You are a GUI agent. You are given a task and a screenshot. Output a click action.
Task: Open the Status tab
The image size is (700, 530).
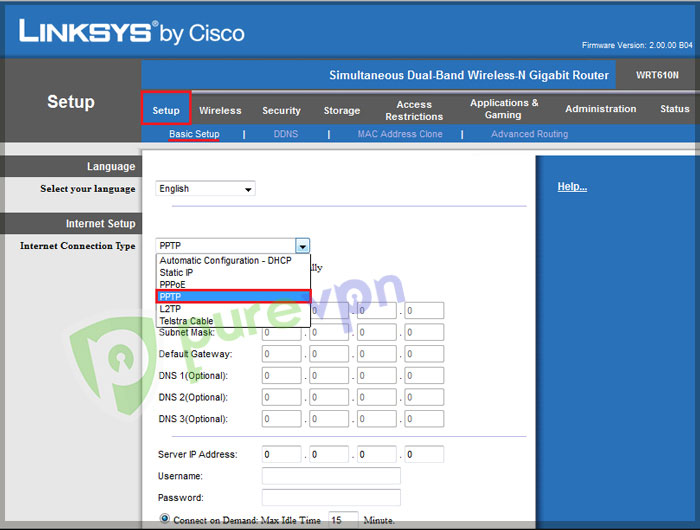pyautogui.click(x=675, y=109)
